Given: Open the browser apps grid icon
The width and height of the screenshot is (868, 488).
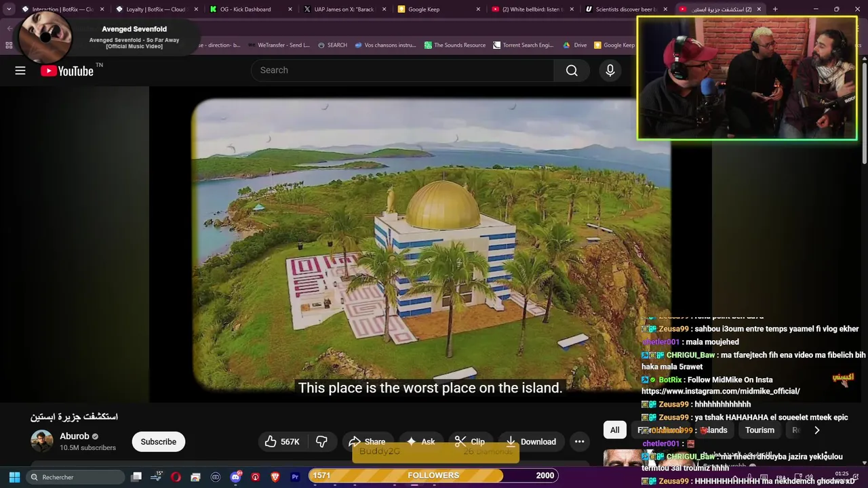Looking at the screenshot, I should (9, 45).
